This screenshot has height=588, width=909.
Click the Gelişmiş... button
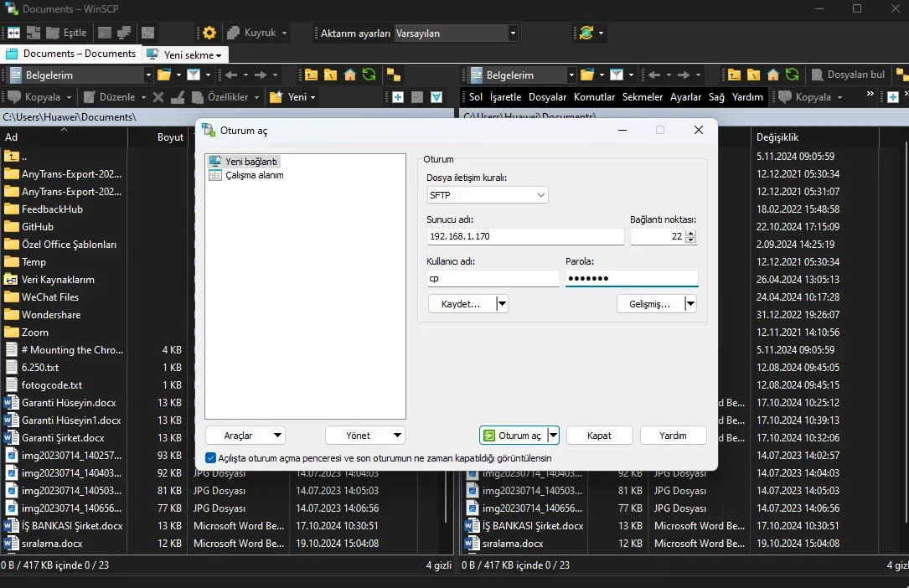tap(650, 303)
